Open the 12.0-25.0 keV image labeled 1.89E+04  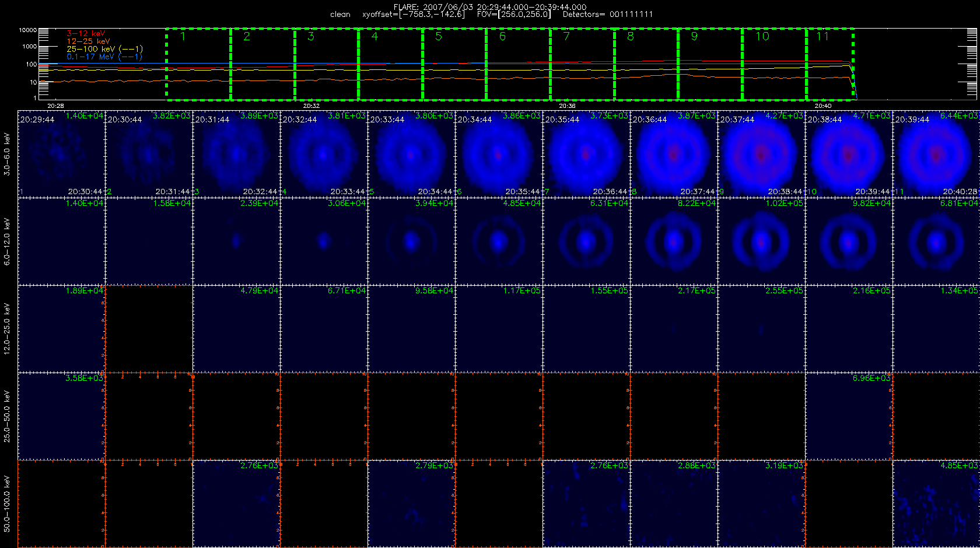click(x=61, y=329)
